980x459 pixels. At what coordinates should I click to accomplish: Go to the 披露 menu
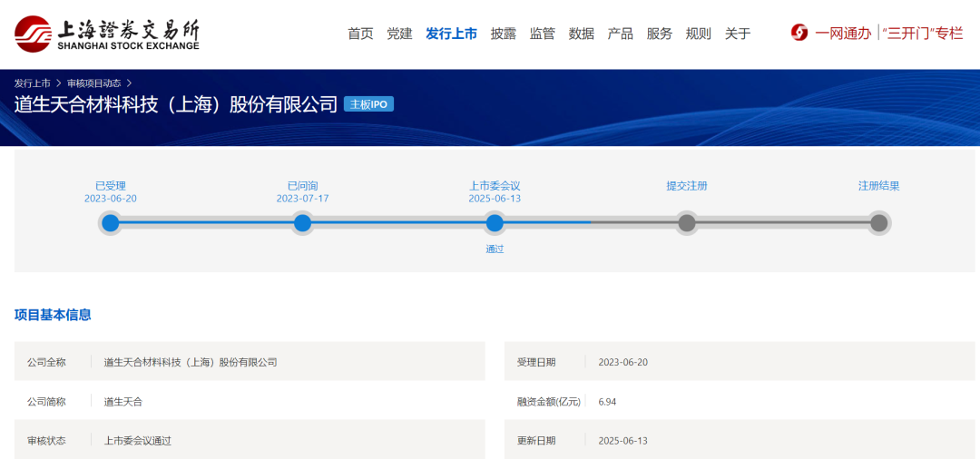pyautogui.click(x=503, y=34)
